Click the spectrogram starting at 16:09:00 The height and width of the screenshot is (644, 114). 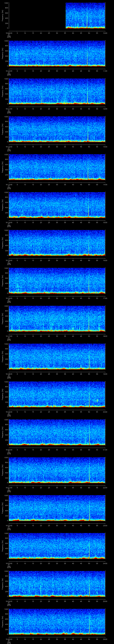85,16
